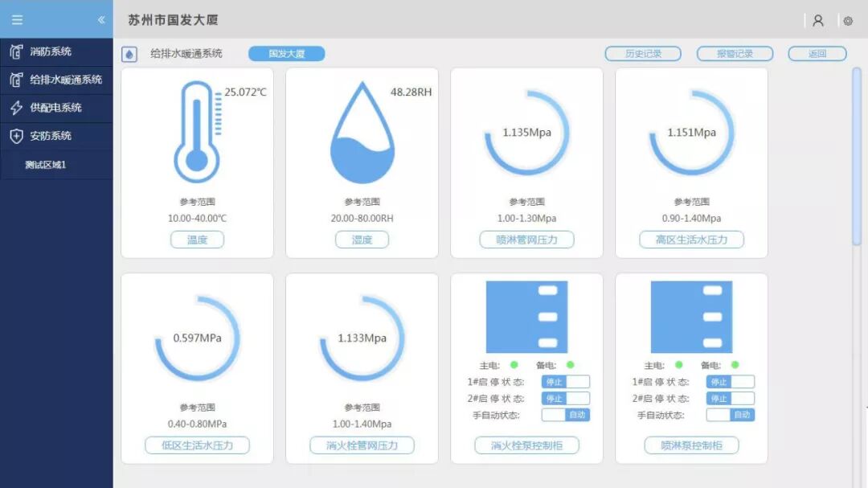Click the 湿度 label button

pos(362,240)
